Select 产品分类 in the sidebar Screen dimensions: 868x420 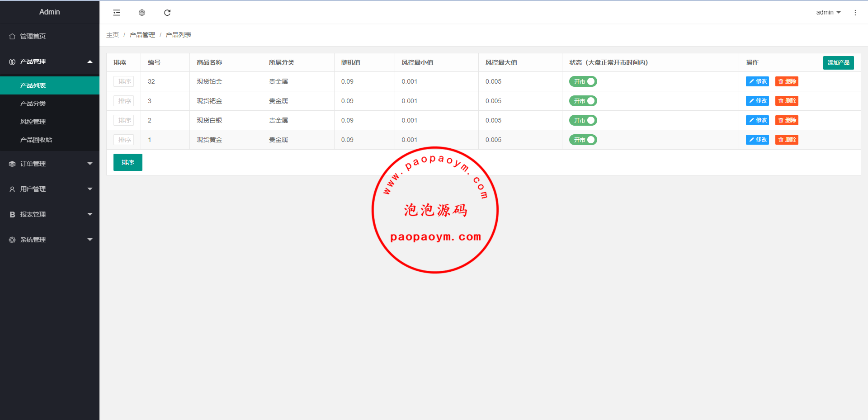tap(33, 104)
